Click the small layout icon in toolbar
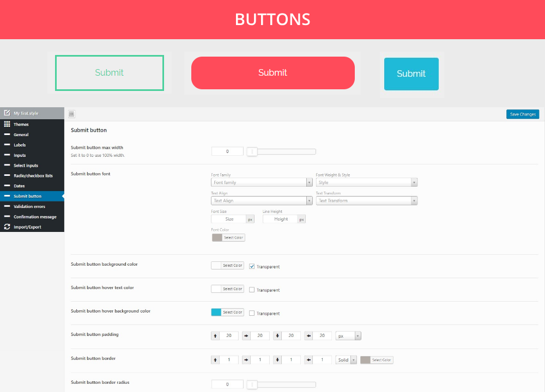Viewport: 545px width, 392px height. (71, 114)
